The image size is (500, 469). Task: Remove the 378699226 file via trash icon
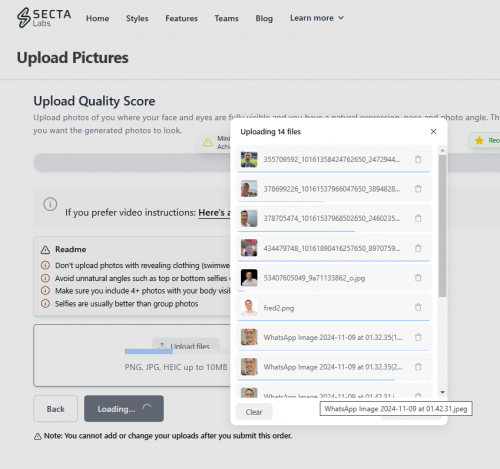[x=418, y=189]
